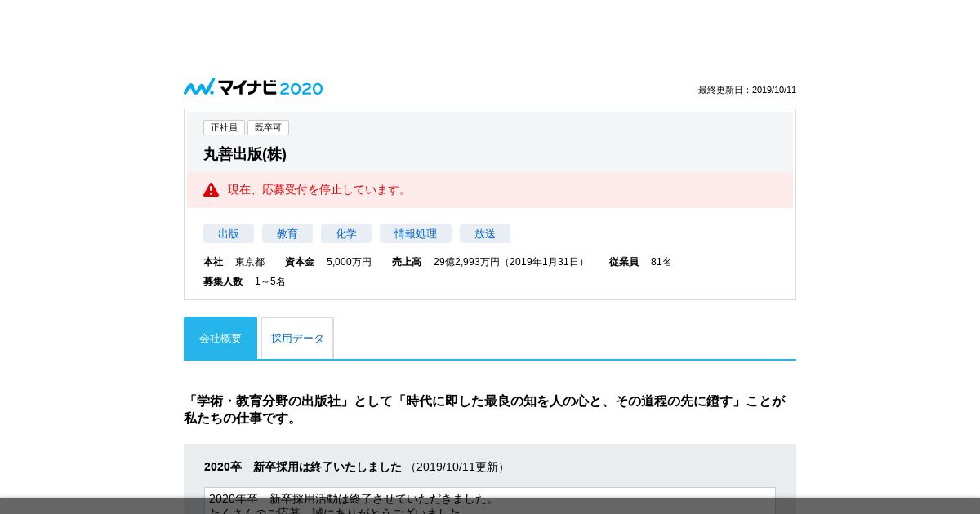Open the 出版 industry tag
This screenshot has height=514, width=980.
pos(229,234)
